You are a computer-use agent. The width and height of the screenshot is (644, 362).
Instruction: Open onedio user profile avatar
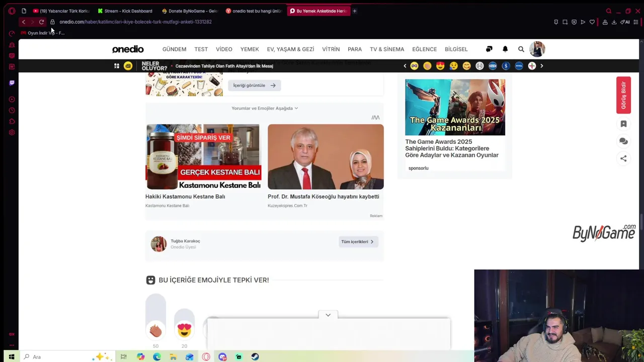click(x=537, y=49)
